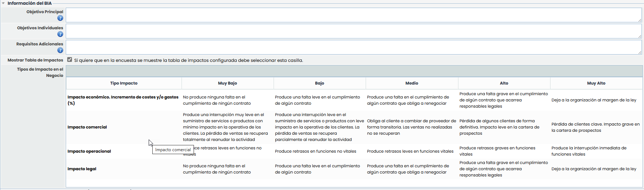Click the 'Pérdida de clientes clave' cell

pyautogui.click(x=595, y=127)
